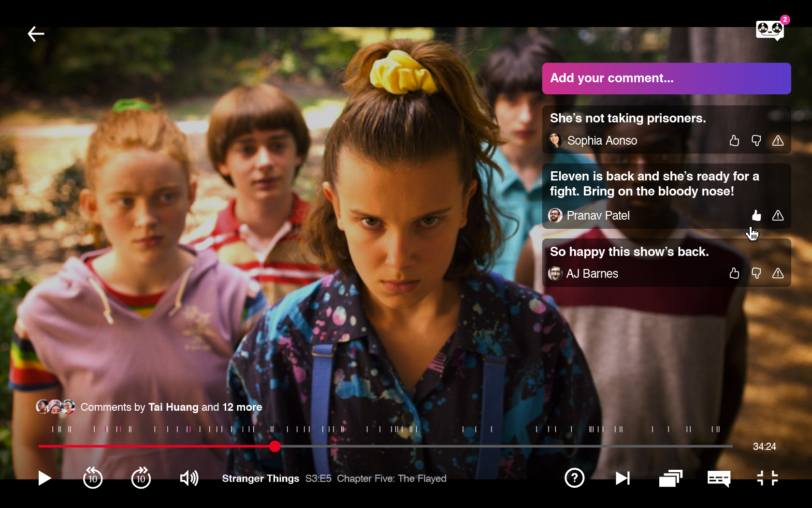Click the Add your comment field

click(x=667, y=78)
